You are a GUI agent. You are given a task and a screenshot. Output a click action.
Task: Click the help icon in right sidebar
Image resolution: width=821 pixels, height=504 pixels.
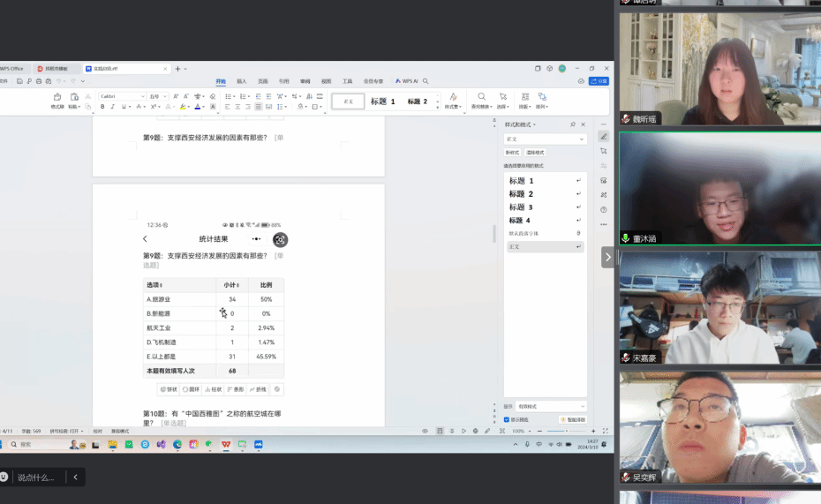point(604,209)
